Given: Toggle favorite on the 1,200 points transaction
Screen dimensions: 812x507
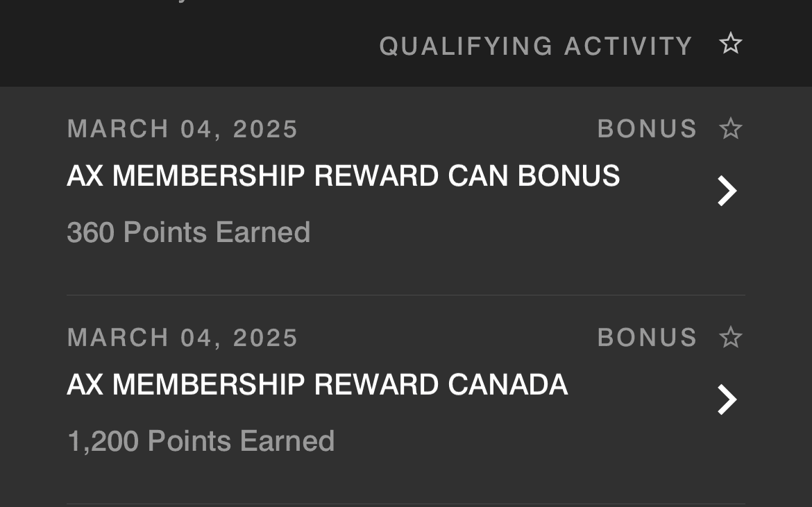Looking at the screenshot, I should [x=730, y=337].
